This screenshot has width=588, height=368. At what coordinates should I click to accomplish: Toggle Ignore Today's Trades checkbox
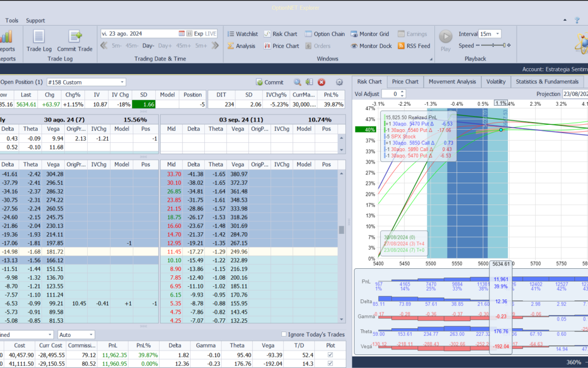coord(284,334)
